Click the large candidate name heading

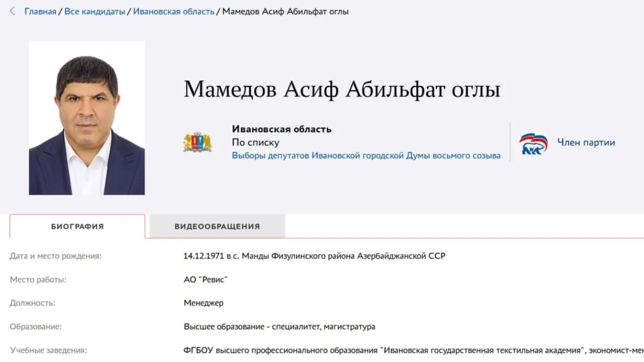coord(342,90)
